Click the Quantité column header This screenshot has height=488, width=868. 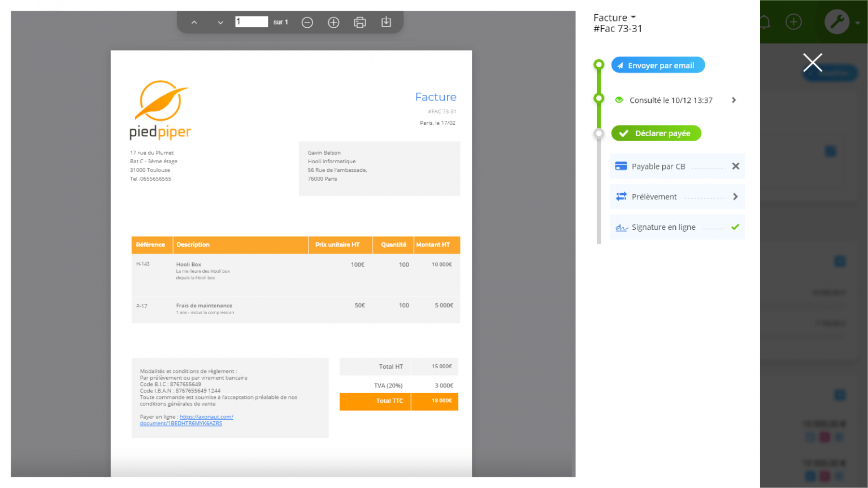393,245
